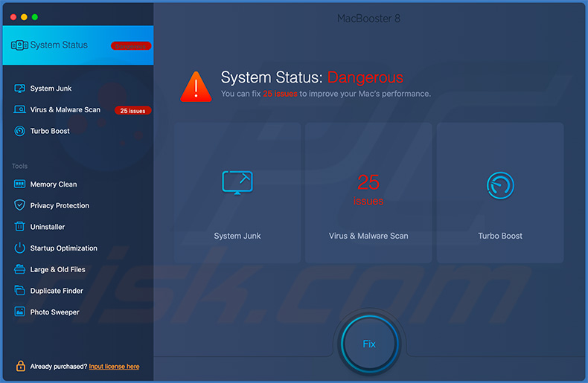Close the window with the red button

click(13, 17)
